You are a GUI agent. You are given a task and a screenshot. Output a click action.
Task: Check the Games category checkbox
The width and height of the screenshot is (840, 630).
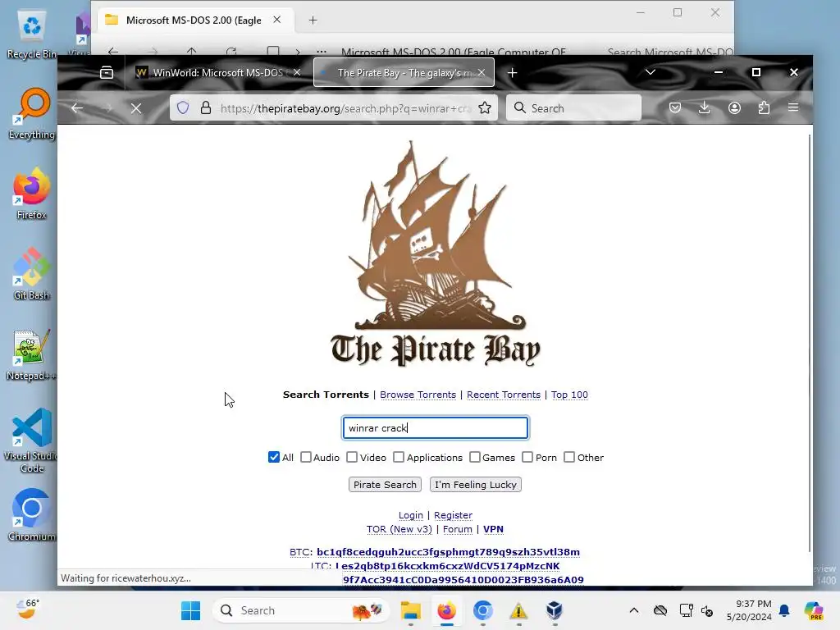tap(475, 457)
